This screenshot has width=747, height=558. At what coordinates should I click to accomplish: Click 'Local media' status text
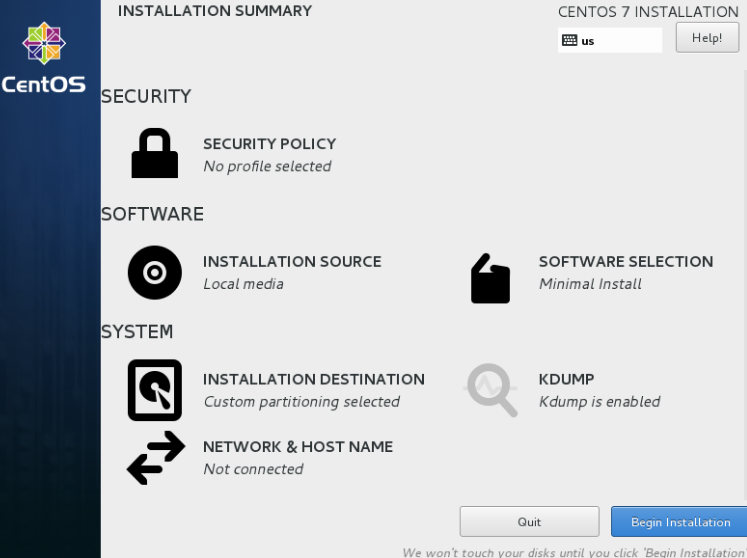pyautogui.click(x=243, y=284)
